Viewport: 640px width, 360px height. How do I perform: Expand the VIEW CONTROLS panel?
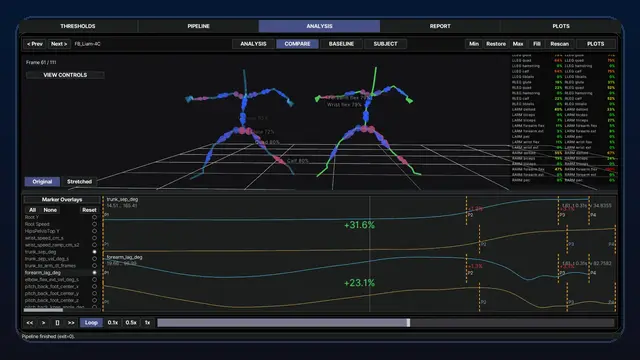65,75
